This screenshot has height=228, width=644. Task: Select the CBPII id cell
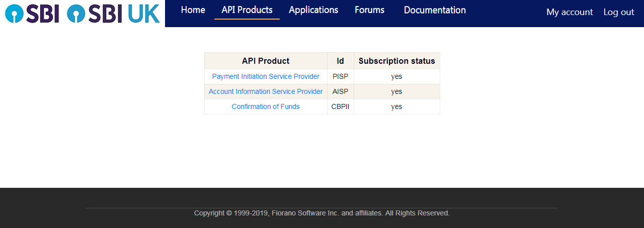click(x=341, y=107)
